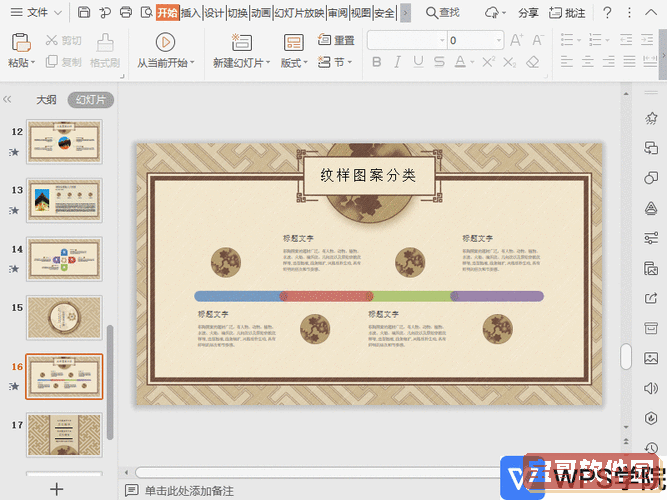
Task: Decrease font size with smaller A icon
Action: pos(538,40)
